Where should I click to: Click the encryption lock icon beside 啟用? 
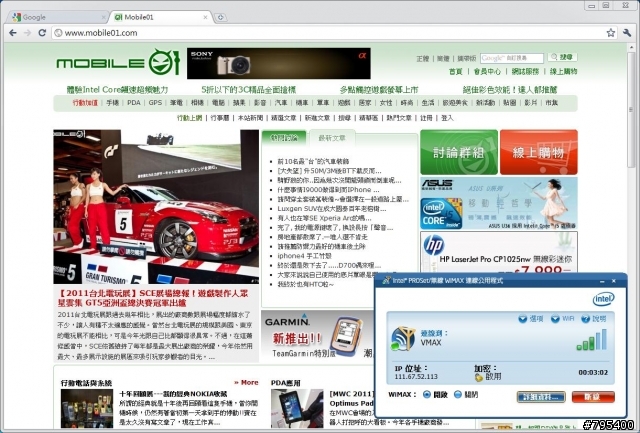[479, 377]
